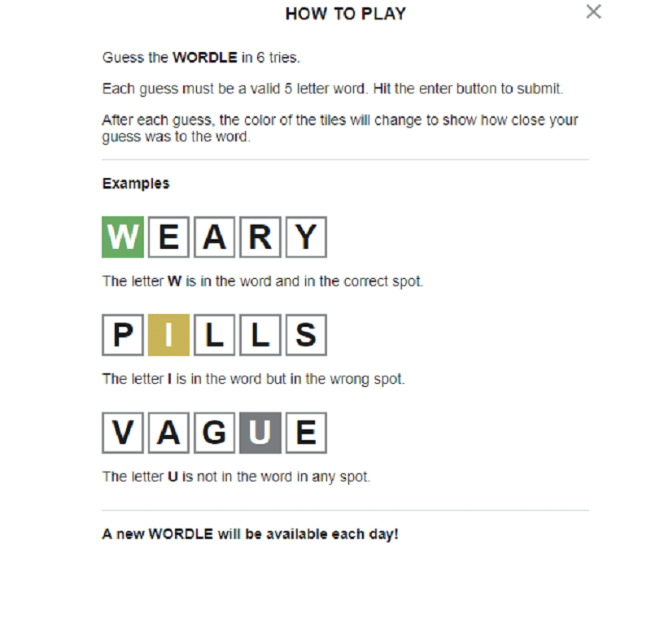Screen dimensions: 651x644
Task: Click the Y tile in WEARY
Action: (306, 237)
